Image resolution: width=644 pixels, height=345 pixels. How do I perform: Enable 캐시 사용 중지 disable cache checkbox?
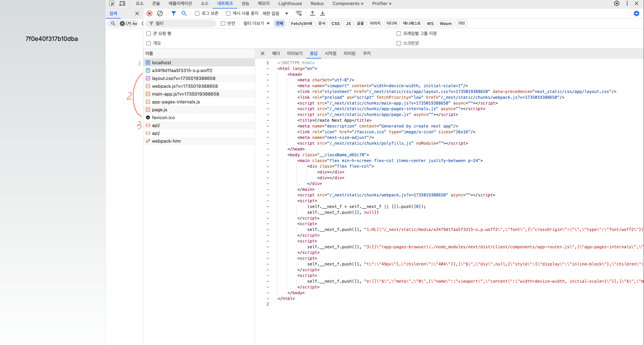point(228,13)
